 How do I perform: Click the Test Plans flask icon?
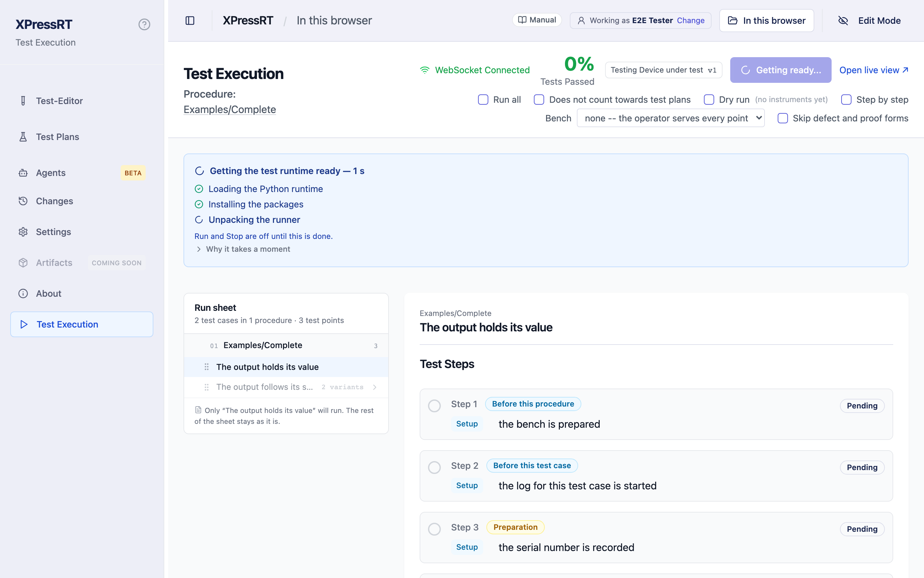(x=23, y=137)
